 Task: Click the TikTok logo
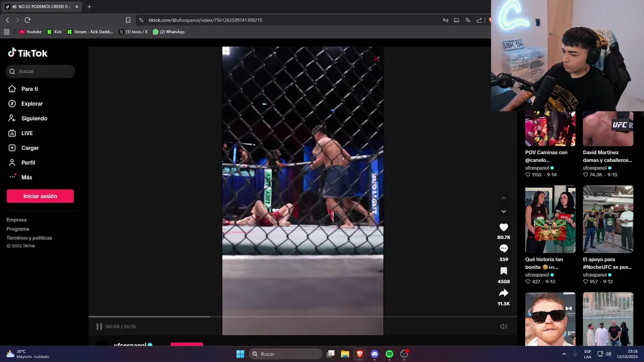tap(28, 53)
